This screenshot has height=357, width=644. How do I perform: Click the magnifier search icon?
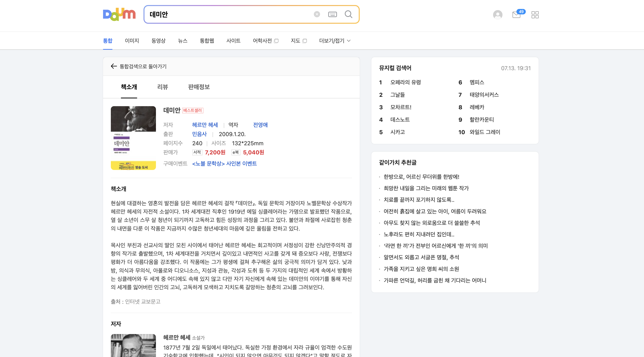pos(348,14)
